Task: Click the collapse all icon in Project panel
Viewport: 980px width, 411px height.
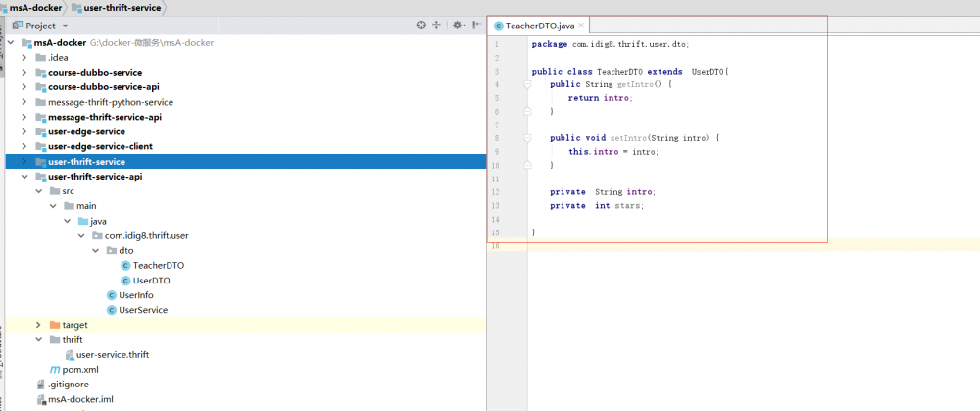Action: [437, 26]
